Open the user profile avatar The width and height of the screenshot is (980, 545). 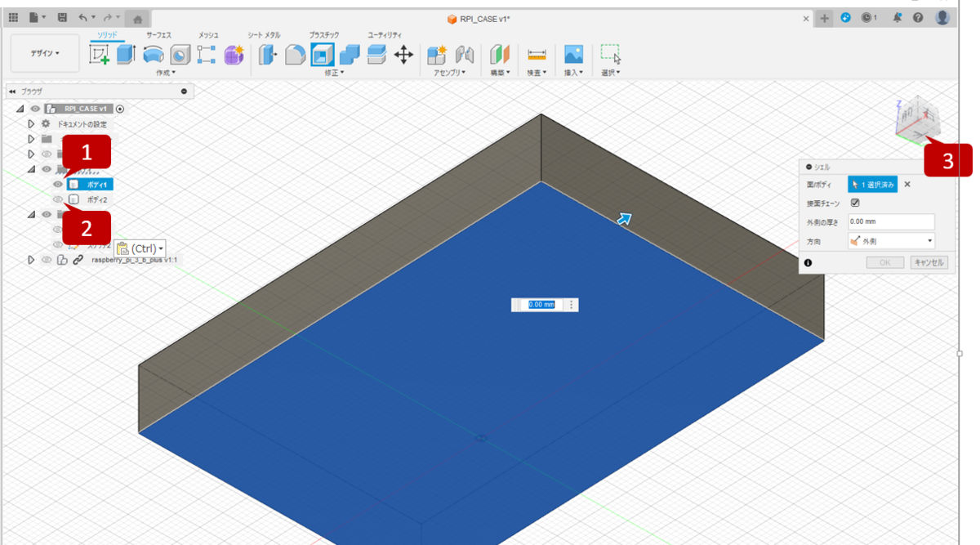point(942,16)
